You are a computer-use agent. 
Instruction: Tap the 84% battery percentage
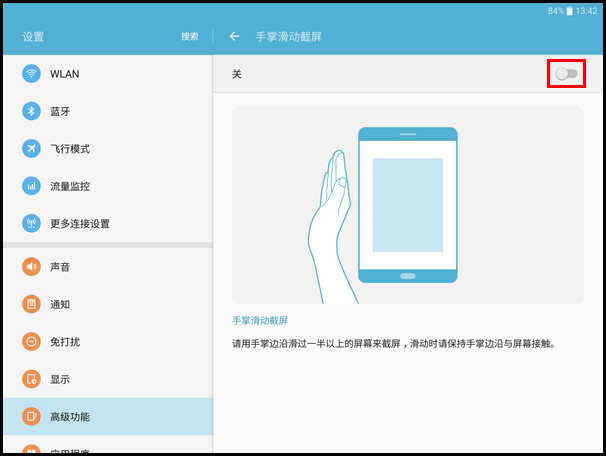coord(556,11)
